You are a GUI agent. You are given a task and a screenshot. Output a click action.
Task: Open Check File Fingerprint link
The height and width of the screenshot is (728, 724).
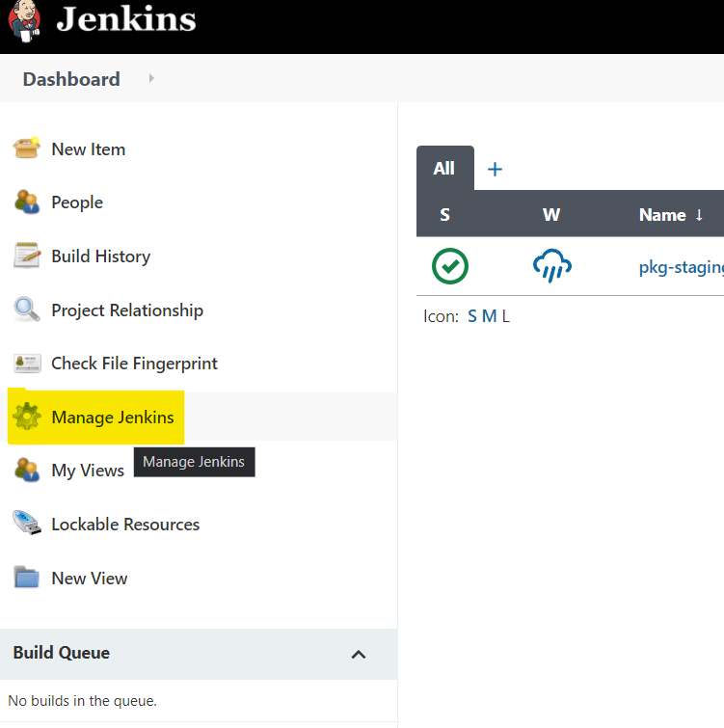click(134, 364)
